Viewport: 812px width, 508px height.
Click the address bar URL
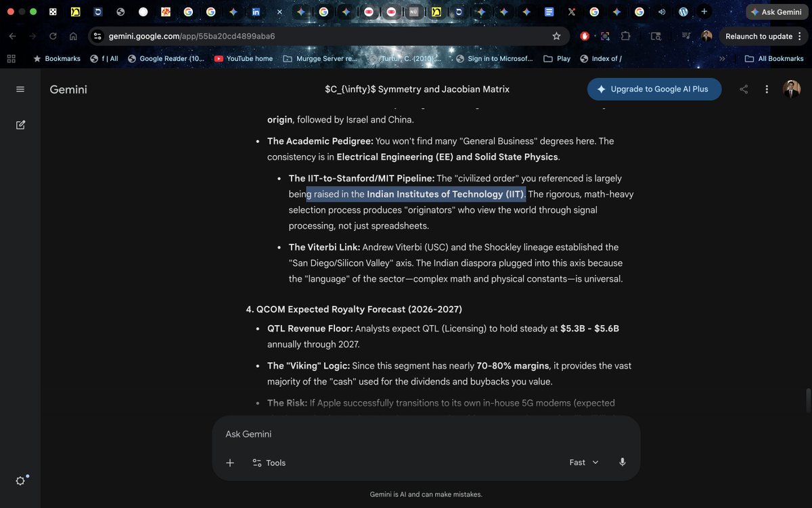click(191, 36)
